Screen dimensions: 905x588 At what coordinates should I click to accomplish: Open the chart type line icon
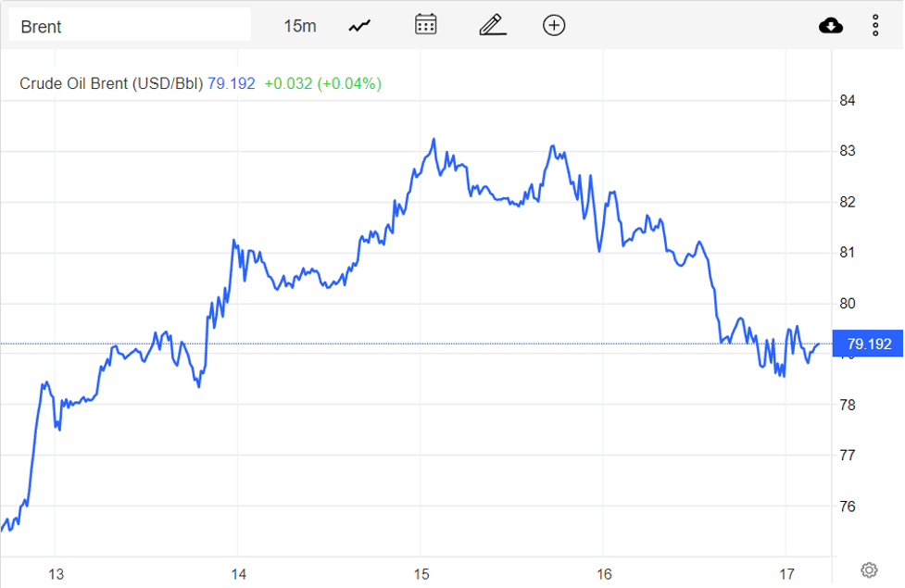359,26
